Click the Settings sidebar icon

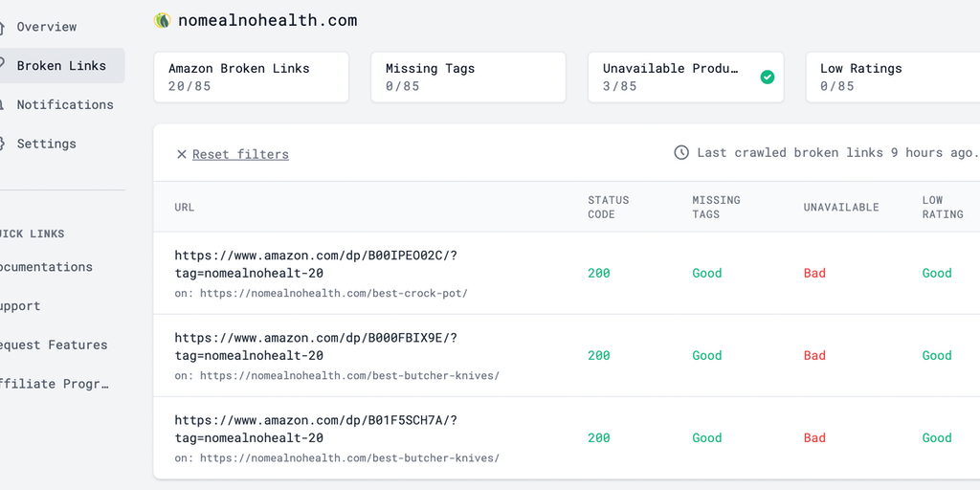[3, 144]
